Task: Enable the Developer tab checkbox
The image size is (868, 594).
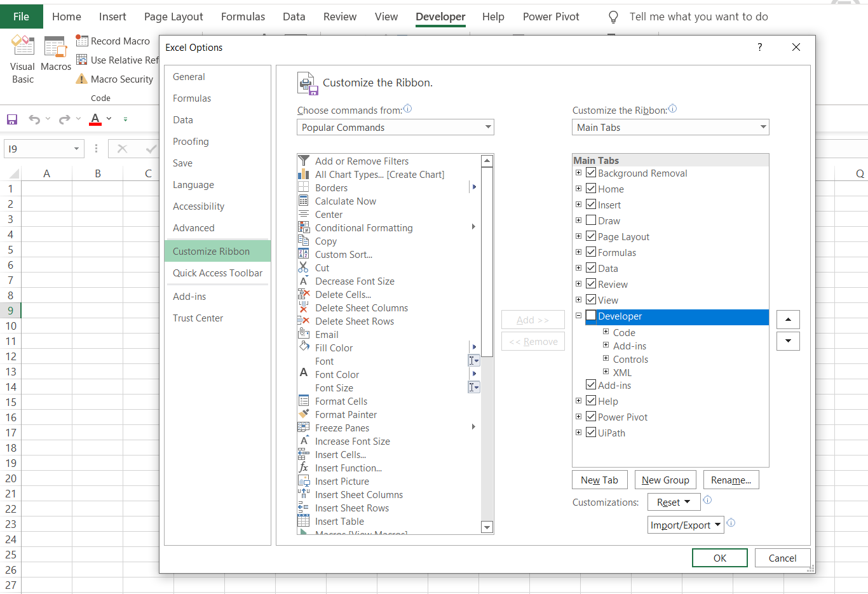Action: 591,316
